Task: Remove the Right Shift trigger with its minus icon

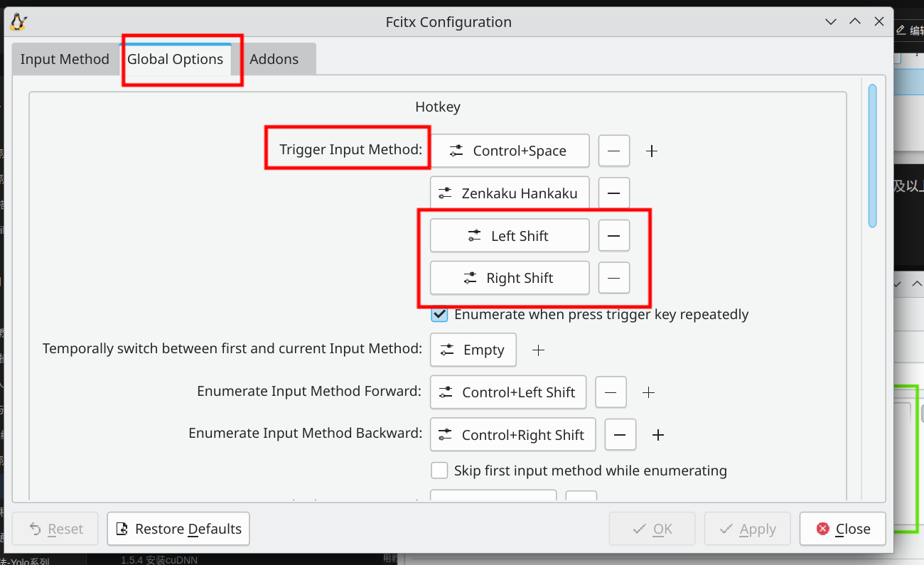Action: tap(614, 278)
